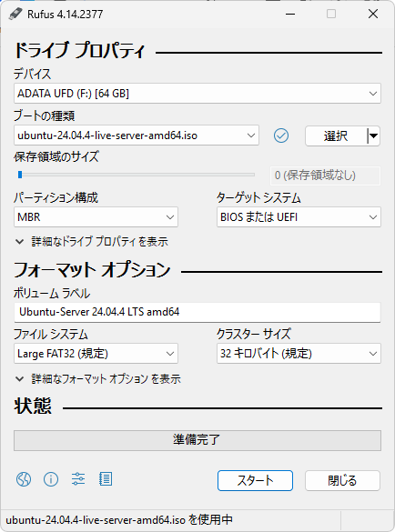The image size is (395, 532).
Task: Click the ISO checksum checkmark icon
Action: [x=281, y=136]
